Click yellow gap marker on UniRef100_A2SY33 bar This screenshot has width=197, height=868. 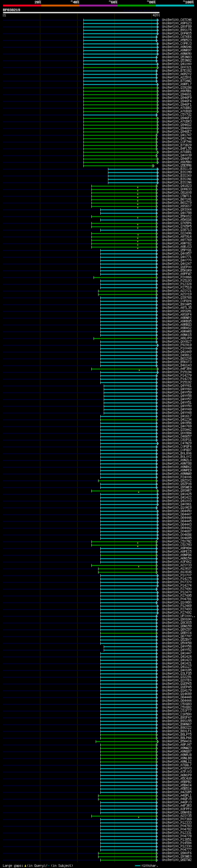(139, 567)
